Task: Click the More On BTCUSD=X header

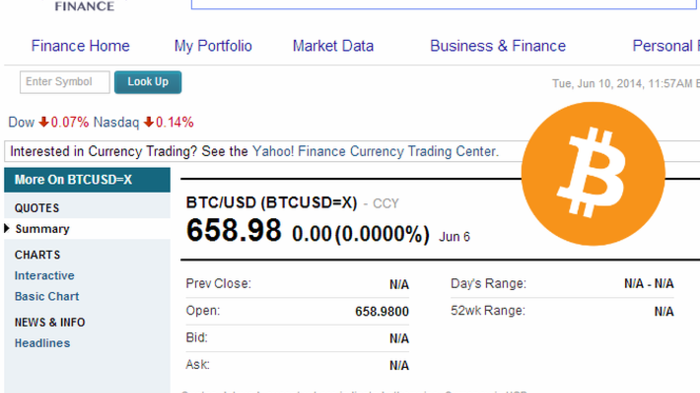Action: [x=87, y=180]
